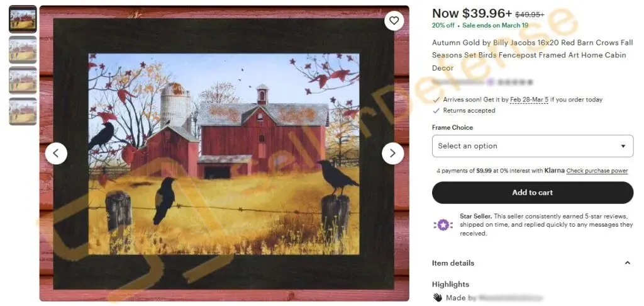Screen dimensions: 644x306
Task: Show previous product image with left arrow
Action: tap(56, 154)
